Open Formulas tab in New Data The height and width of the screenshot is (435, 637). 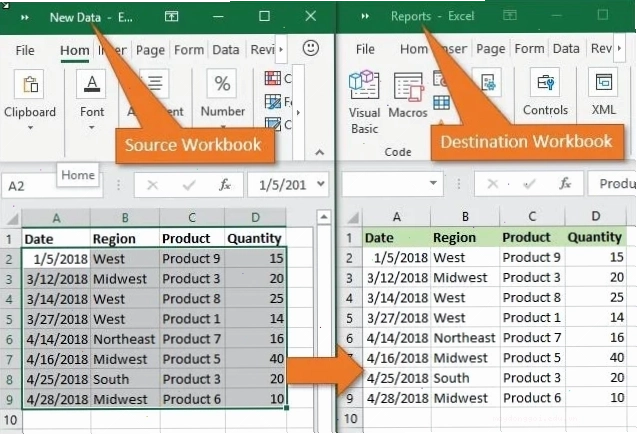coord(189,50)
